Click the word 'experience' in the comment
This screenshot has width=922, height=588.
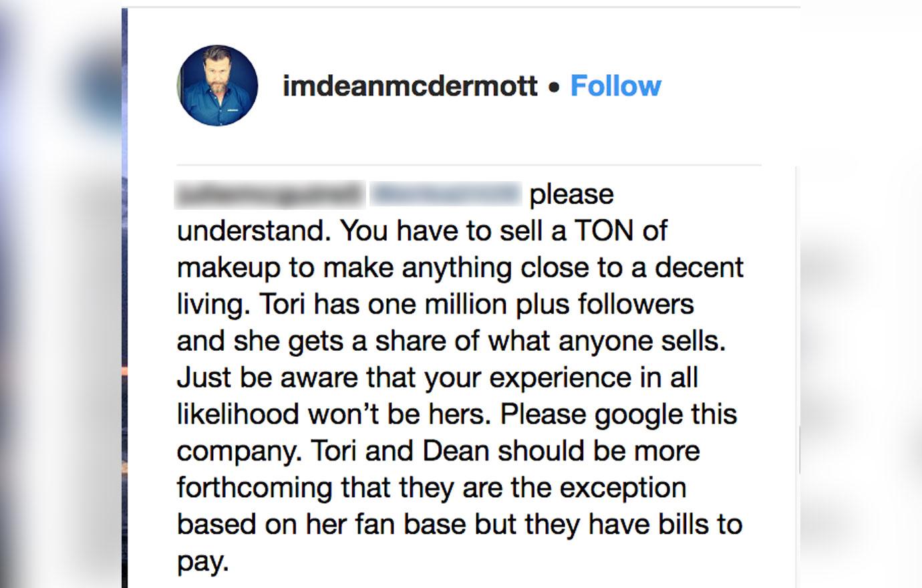[556, 379]
